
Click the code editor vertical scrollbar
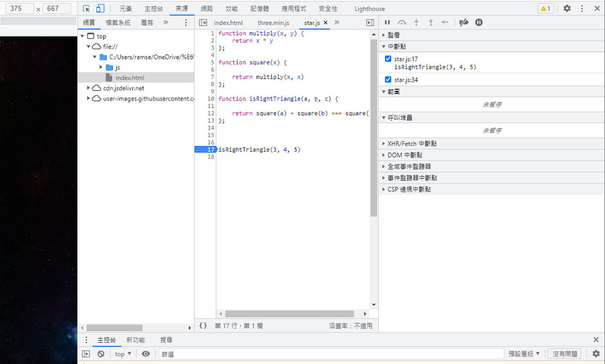[x=373, y=128]
